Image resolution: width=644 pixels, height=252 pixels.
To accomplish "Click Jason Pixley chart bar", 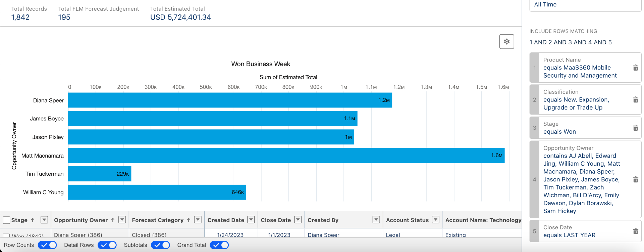I will [x=211, y=137].
